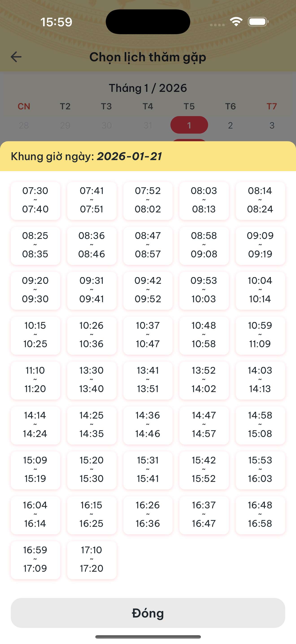Tap the 15:09 ~ 15:19 slot
Screen dimensions: 296x644
35,470
